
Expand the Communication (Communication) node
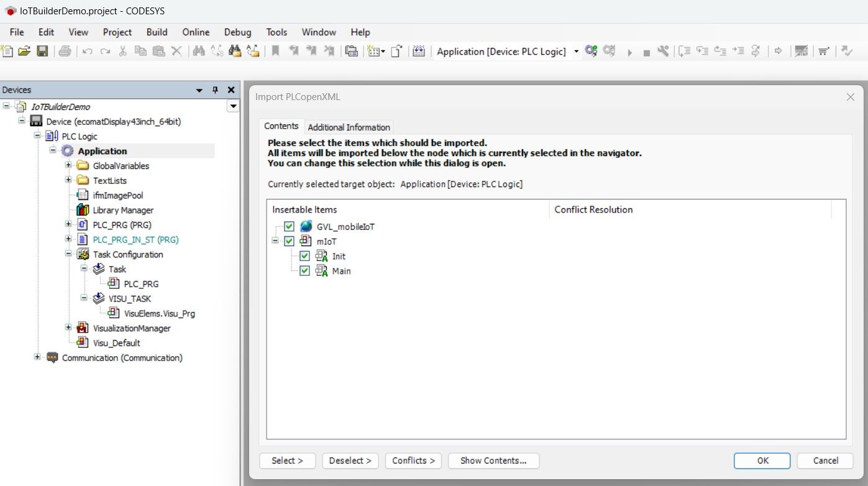point(37,357)
